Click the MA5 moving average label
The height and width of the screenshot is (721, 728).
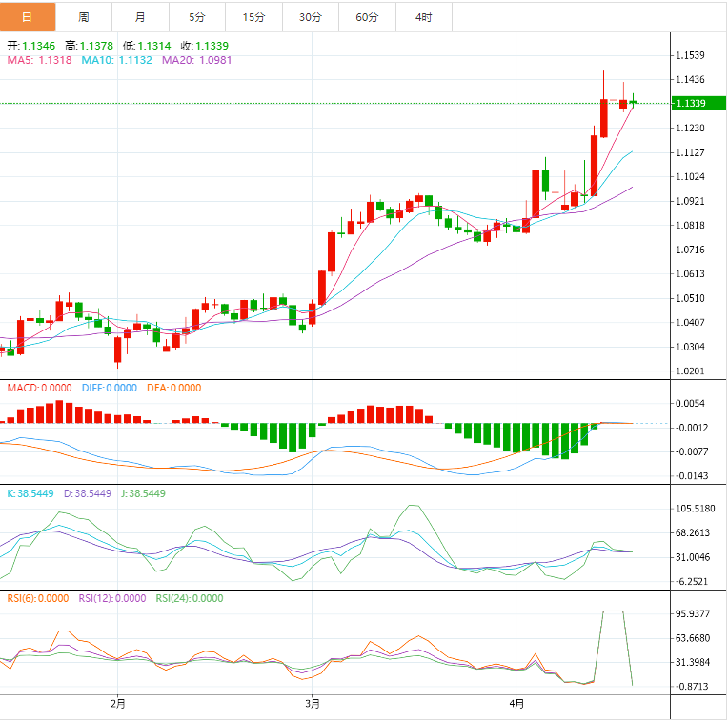click(x=40, y=60)
